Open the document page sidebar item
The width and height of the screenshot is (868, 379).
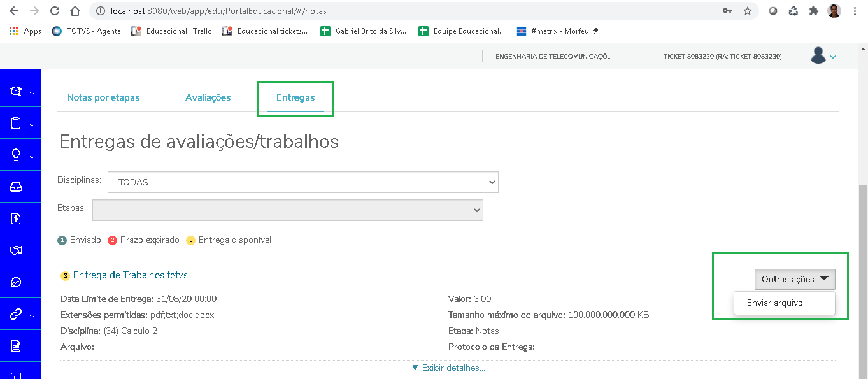(16, 346)
